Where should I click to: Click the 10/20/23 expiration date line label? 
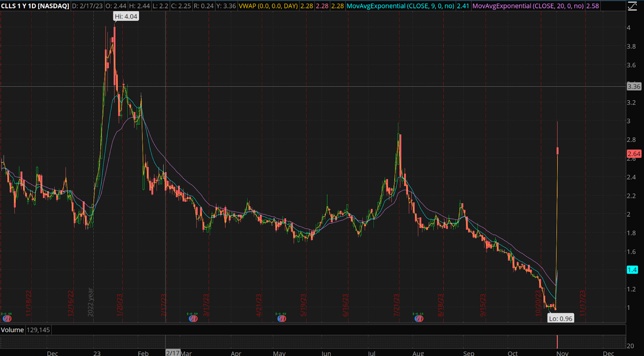tap(538, 305)
